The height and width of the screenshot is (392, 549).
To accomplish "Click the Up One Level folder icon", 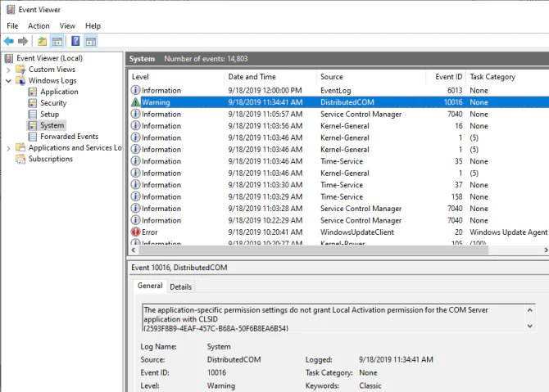I will 42,41.
